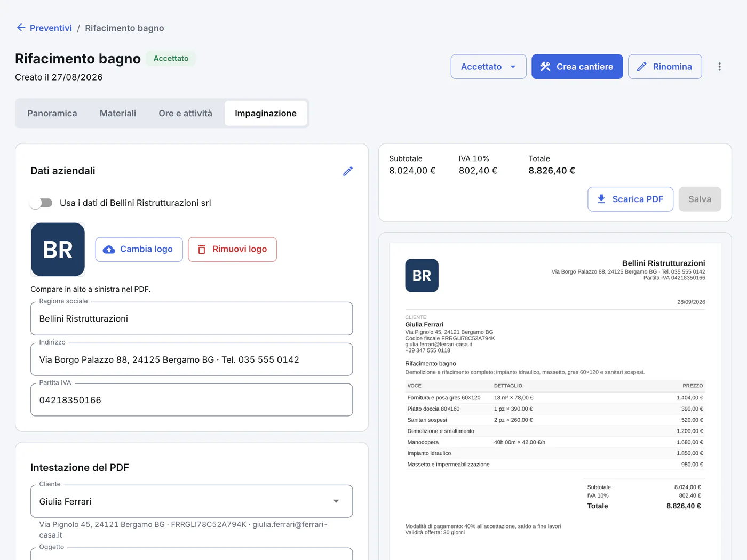Focus the Ragione sociale input field

(192, 318)
